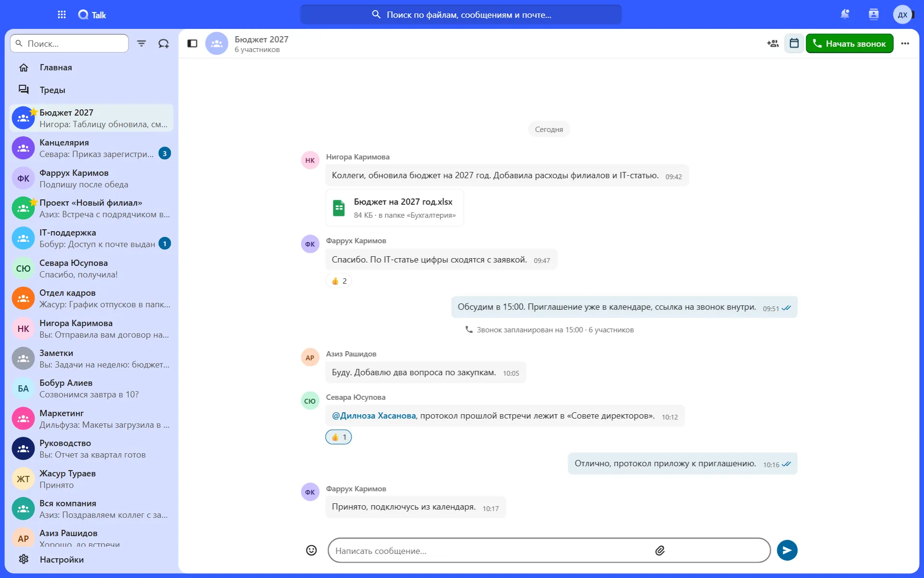The width and height of the screenshot is (924, 578).
Task: Open Маркетинг conversation
Action: coord(91,419)
